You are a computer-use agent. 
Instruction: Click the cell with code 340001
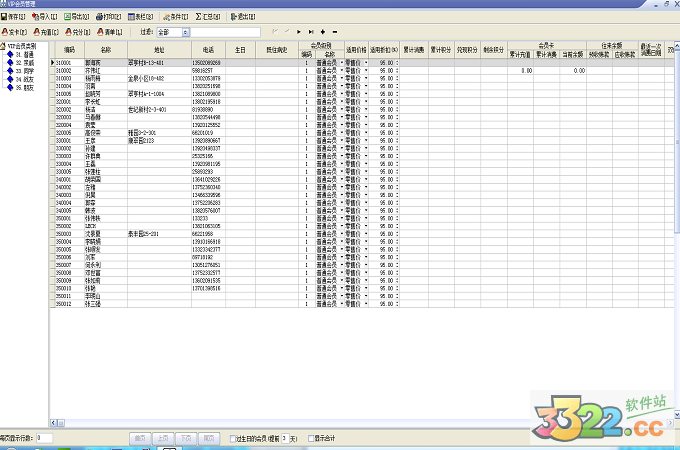pos(69,179)
